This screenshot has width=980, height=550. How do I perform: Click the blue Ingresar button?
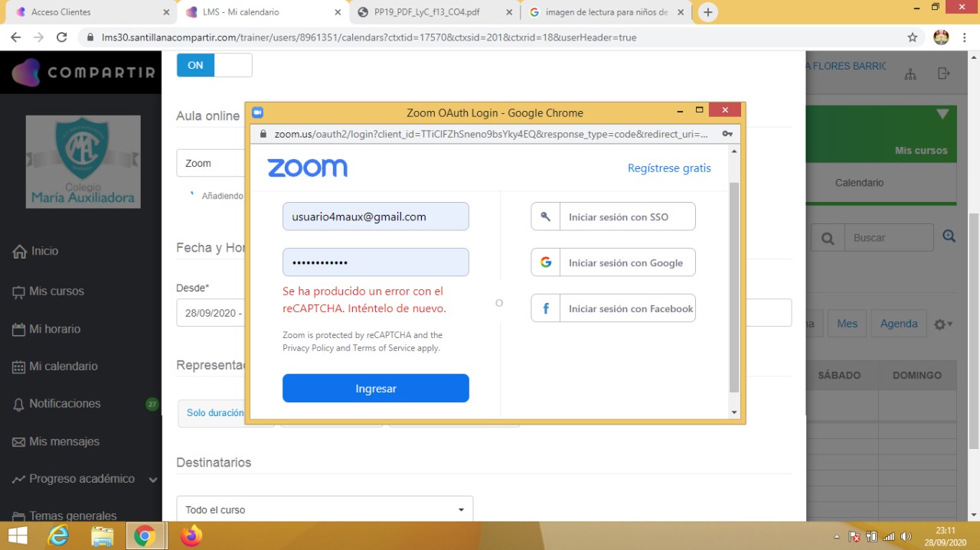376,388
